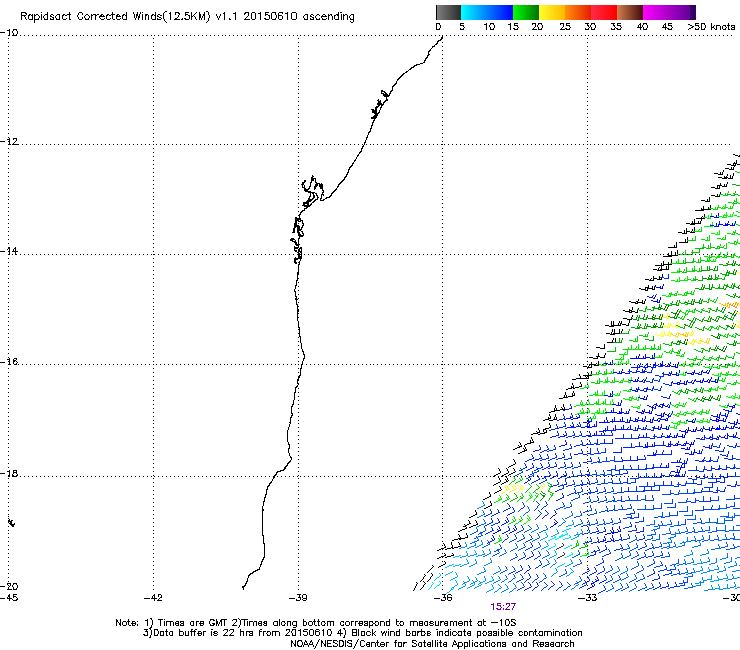Image resolution: width=740 pixels, height=650 pixels.
Task: Click the -42 longitude axis label
Action: [153, 598]
